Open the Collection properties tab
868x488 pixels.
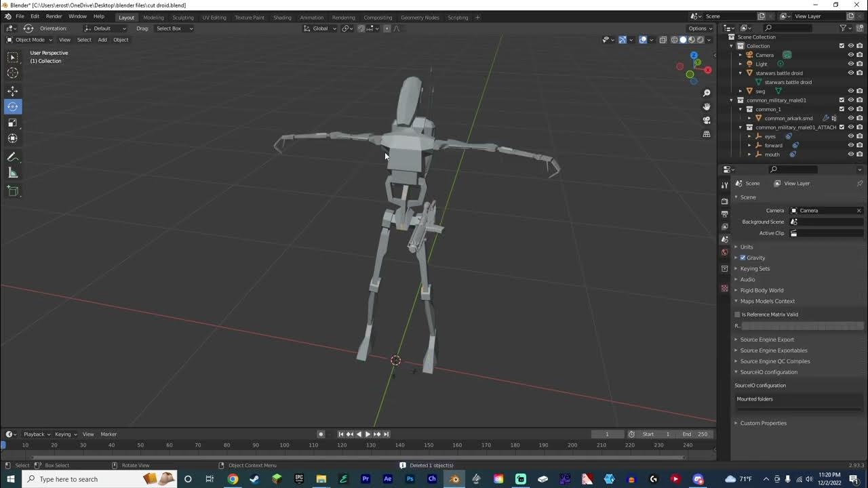point(724,269)
